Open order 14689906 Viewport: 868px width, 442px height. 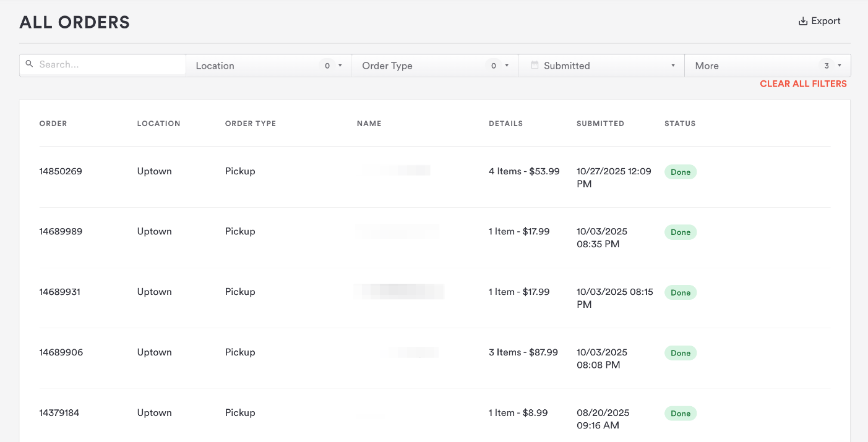coord(61,352)
